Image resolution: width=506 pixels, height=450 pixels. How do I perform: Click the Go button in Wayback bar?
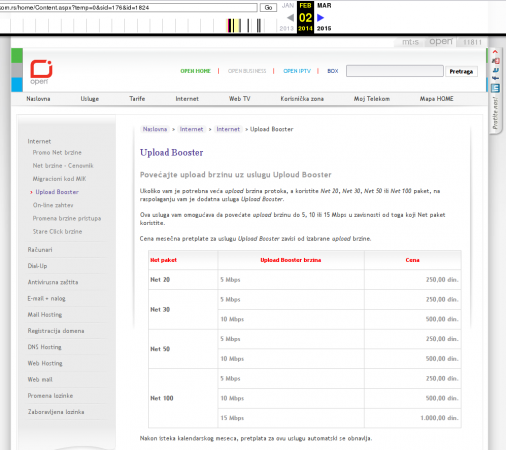point(268,7)
